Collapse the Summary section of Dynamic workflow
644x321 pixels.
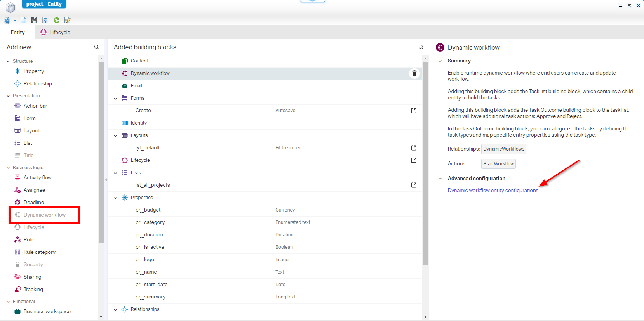point(440,61)
